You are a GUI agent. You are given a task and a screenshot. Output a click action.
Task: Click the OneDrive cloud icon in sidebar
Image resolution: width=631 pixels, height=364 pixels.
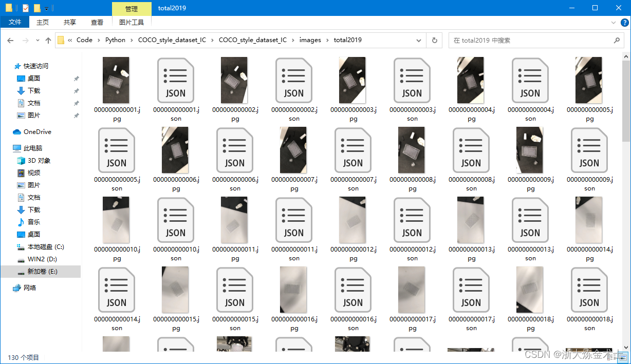tap(17, 132)
